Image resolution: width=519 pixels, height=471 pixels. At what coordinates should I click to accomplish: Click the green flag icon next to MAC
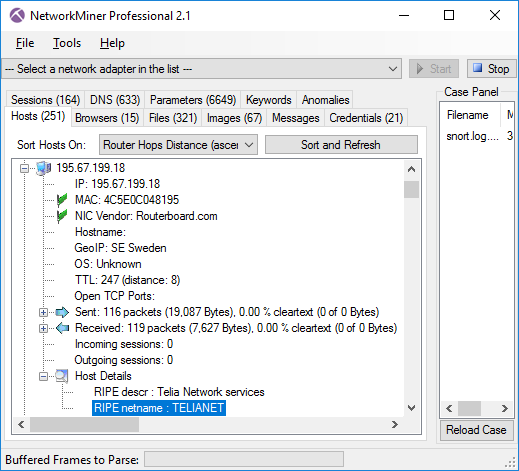(62, 200)
